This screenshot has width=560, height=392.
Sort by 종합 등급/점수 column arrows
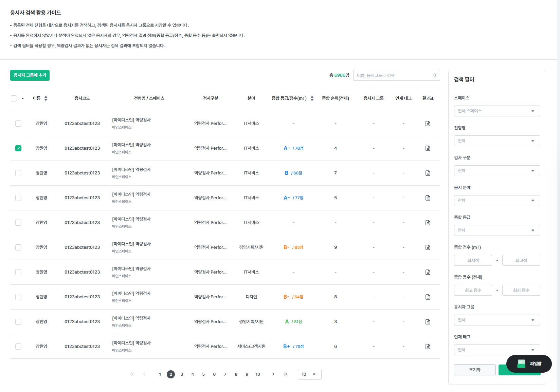[x=312, y=98]
